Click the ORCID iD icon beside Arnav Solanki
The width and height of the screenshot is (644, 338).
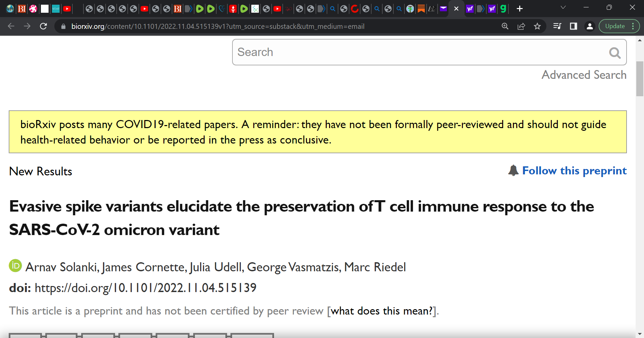15,266
